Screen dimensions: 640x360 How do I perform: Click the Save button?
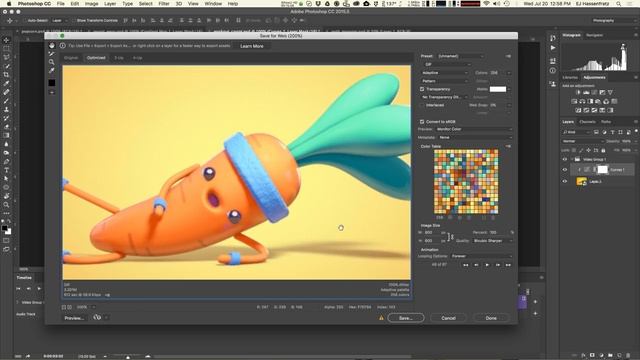point(406,318)
